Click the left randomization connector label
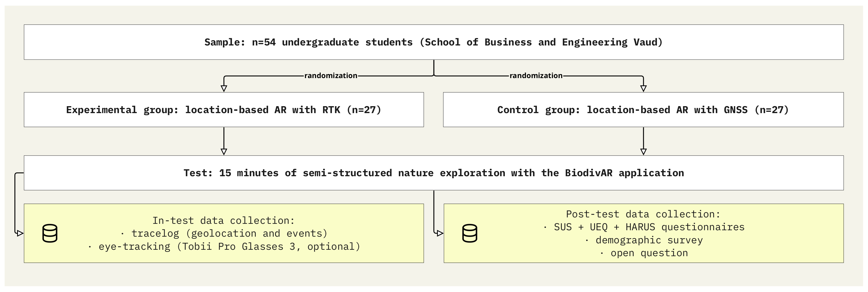The width and height of the screenshot is (868, 292). [x=331, y=75]
